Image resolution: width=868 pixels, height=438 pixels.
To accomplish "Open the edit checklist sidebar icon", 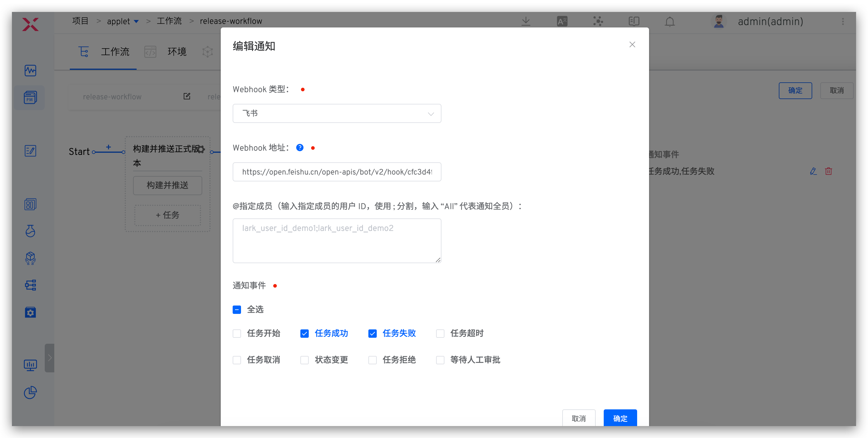I will pos(30,151).
